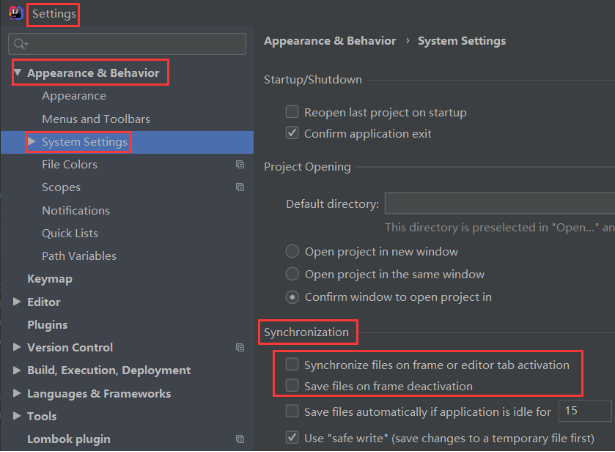This screenshot has width=615, height=452.
Task: Click the Project Opening section heading
Action: (x=307, y=167)
